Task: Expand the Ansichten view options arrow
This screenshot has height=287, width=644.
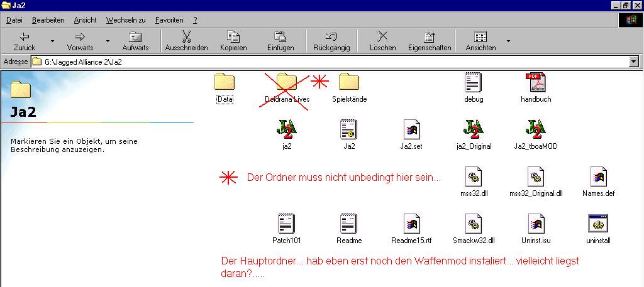Action: pyautogui.click(x=508, y=41)
